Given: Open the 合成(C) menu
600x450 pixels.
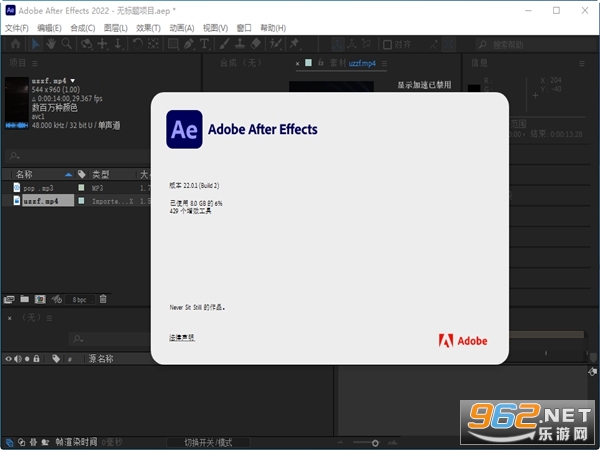Looking at the screenshot, I should click(83, 28).
